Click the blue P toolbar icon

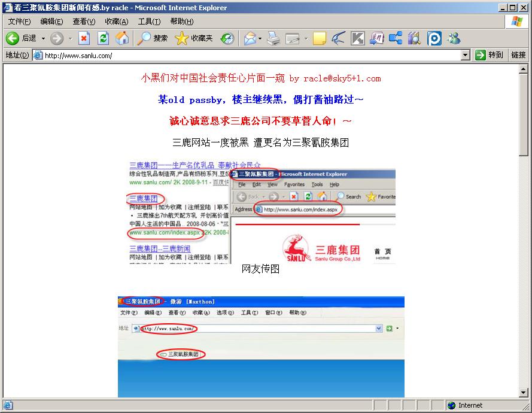(434, 38)
